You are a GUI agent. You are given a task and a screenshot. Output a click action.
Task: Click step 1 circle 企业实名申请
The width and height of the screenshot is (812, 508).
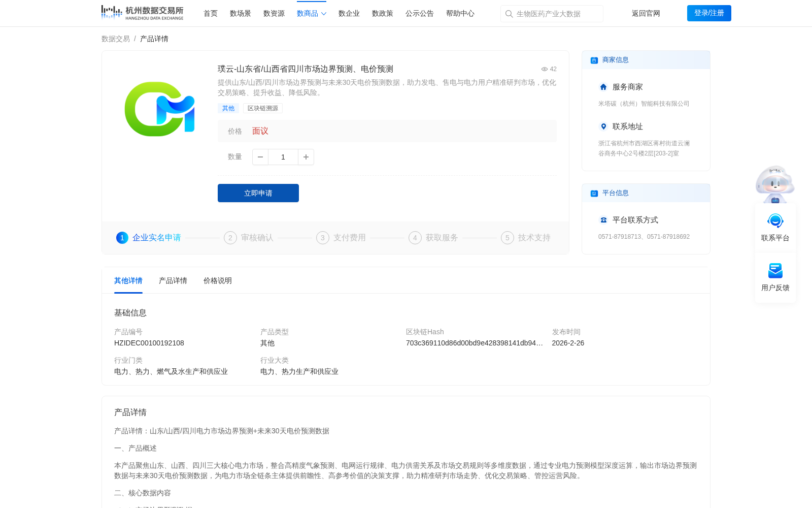(x=122, y=238)
